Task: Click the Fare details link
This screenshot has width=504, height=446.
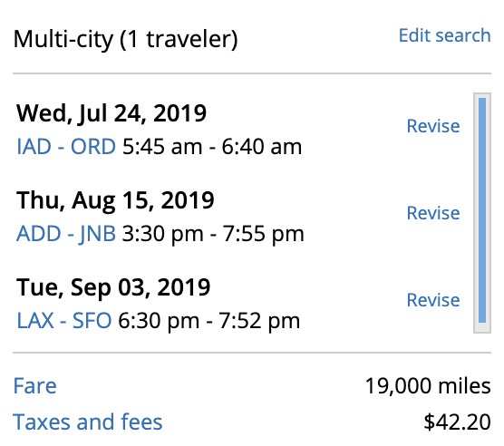Action: point(34,385)
